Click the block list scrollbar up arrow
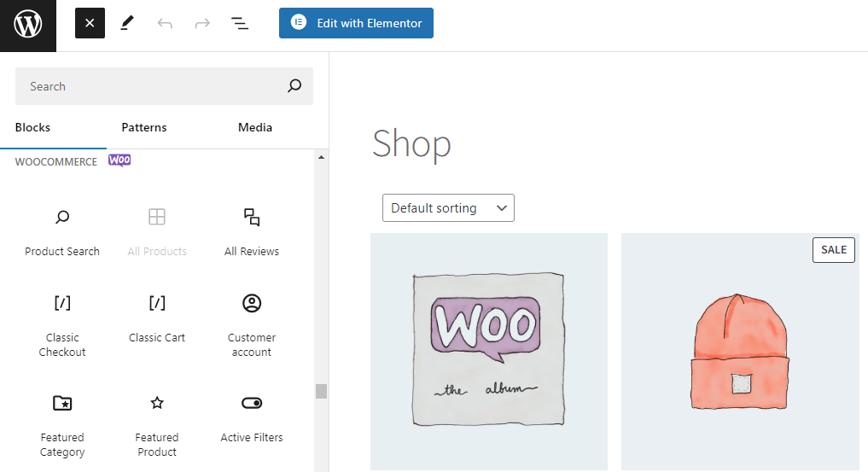The height and width of the screenshot is (472, 868). pyautogui.click(x=321, y=158)
